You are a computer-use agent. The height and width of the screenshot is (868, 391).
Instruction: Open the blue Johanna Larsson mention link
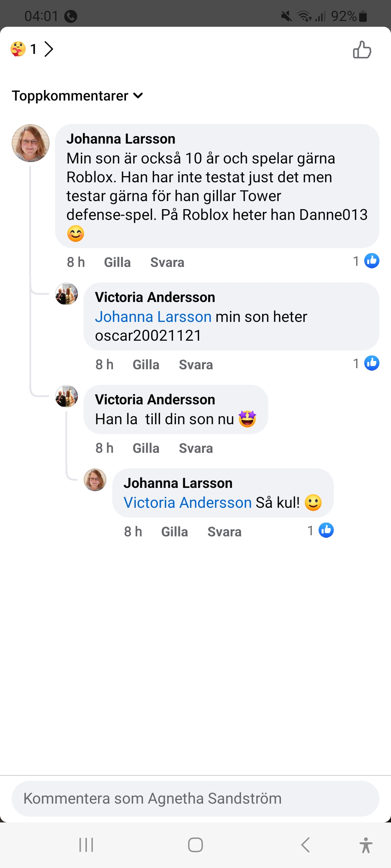(153, 317)
